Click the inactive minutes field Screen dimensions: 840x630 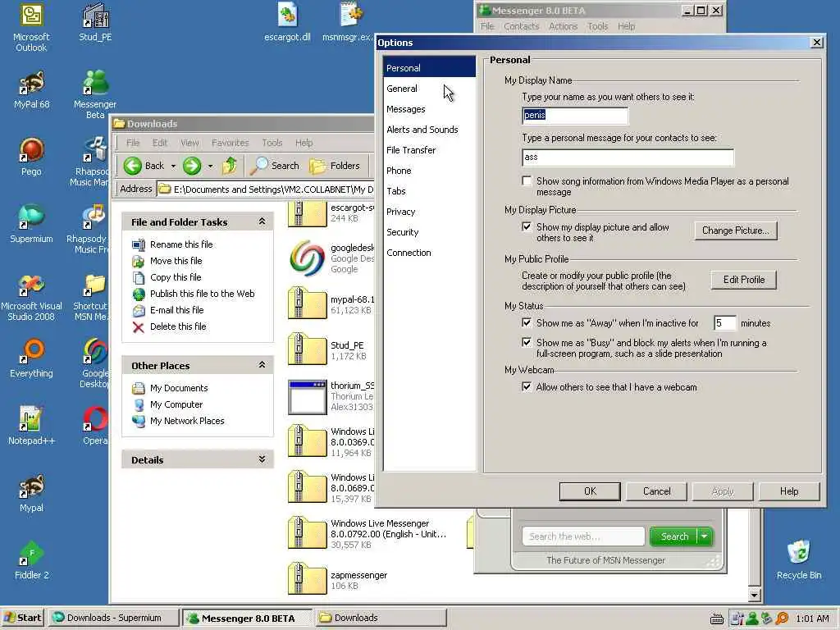click(725, 323)
